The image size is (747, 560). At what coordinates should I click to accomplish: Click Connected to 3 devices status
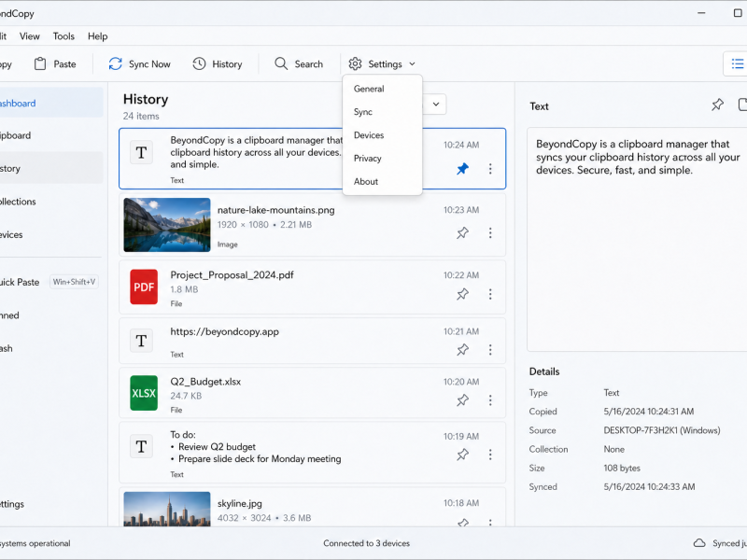point(366,543)
